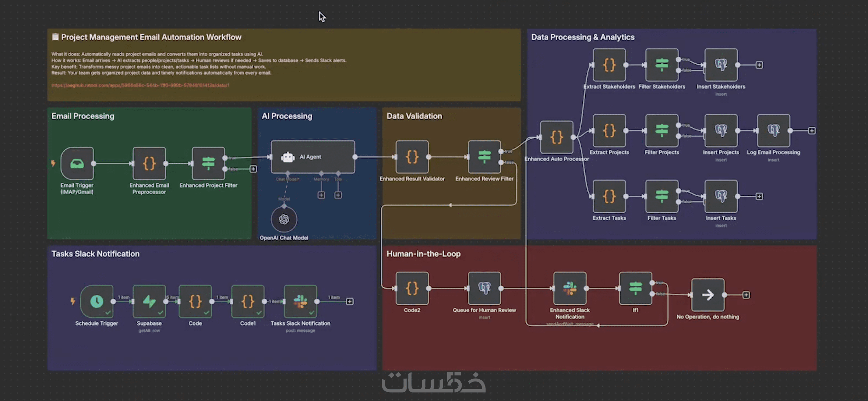Select the No Operation arrow node
Viewport: 868px width, 401px height.
pyautogui.click(x=708, y=295)
